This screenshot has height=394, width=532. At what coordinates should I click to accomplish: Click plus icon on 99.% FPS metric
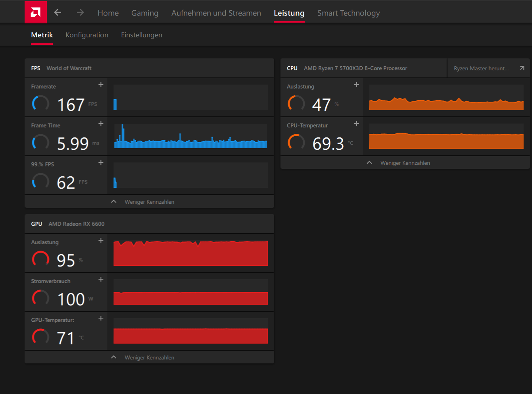[x=101, y=162]
